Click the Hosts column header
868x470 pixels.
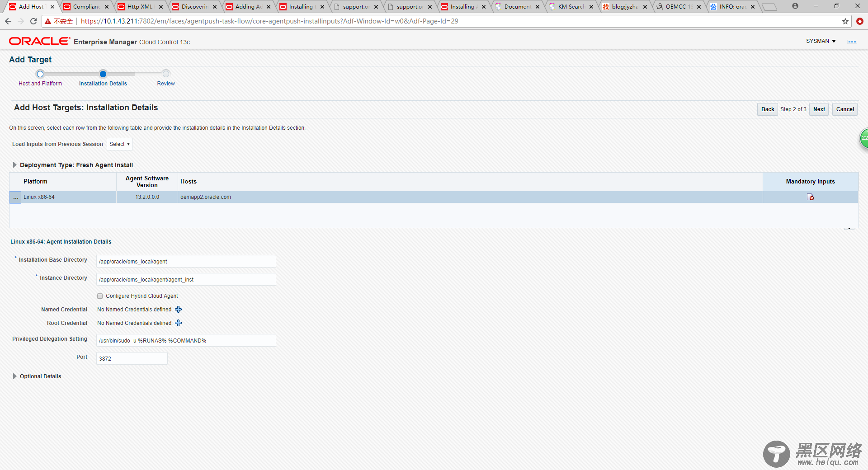tap(470, 182)
